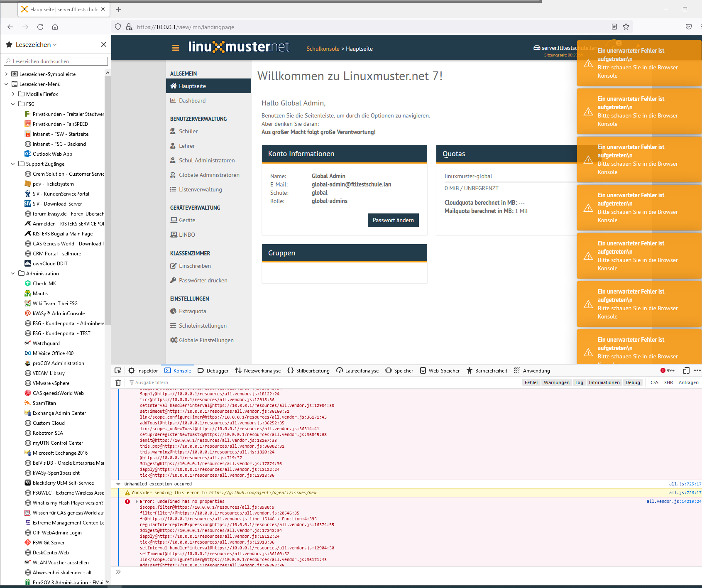Switch to the Debugger devtools tab
Image resolution: width=702 pixels, height=588 pixels.
coord(213,371)
